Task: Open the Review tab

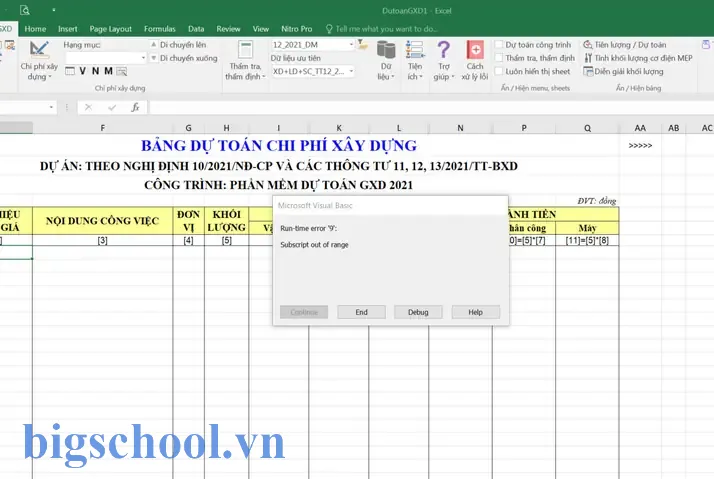Action: pyautogui.click(x=228, y=29)
